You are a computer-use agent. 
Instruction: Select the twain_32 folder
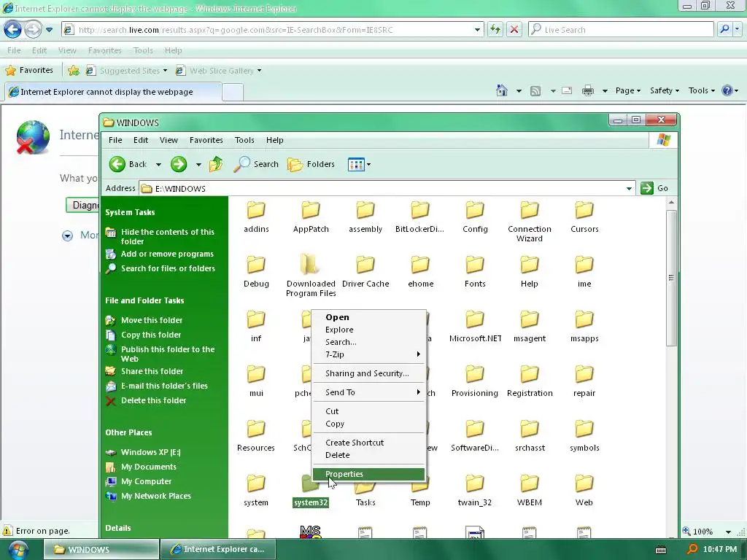475,491
